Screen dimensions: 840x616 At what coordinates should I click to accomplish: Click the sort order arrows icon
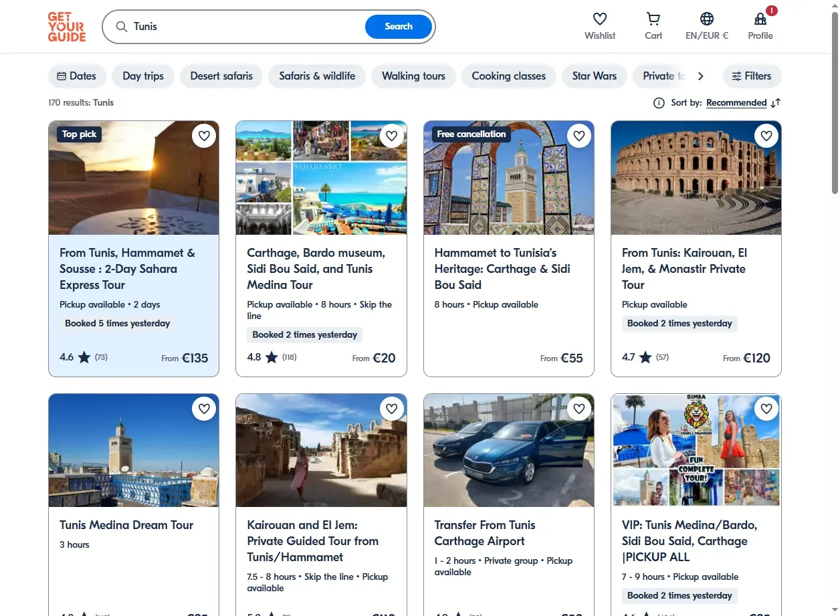coord(776,103)
